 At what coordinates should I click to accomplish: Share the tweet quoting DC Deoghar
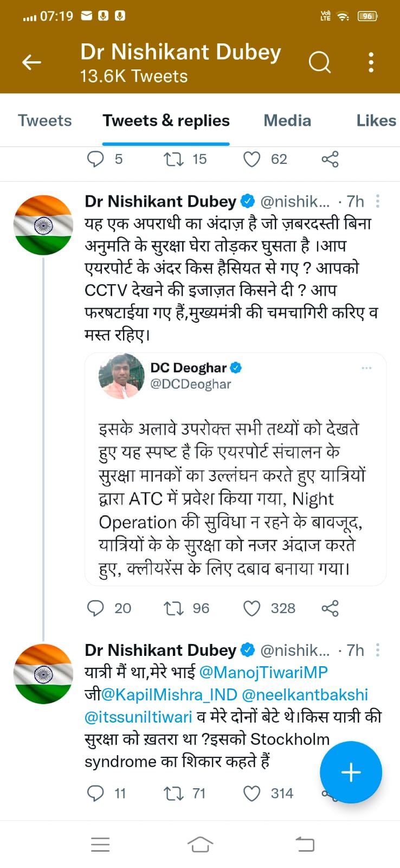(x=330, y=608)
